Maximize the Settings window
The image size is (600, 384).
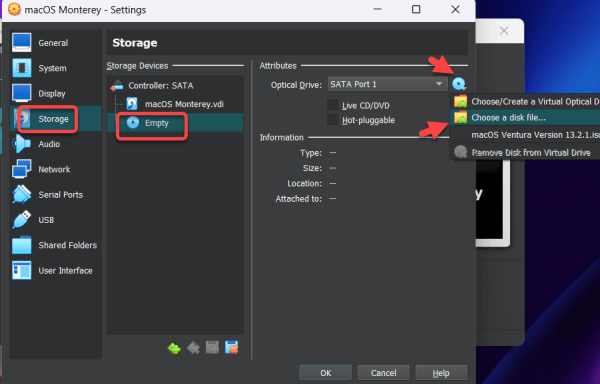coord(416,10)
